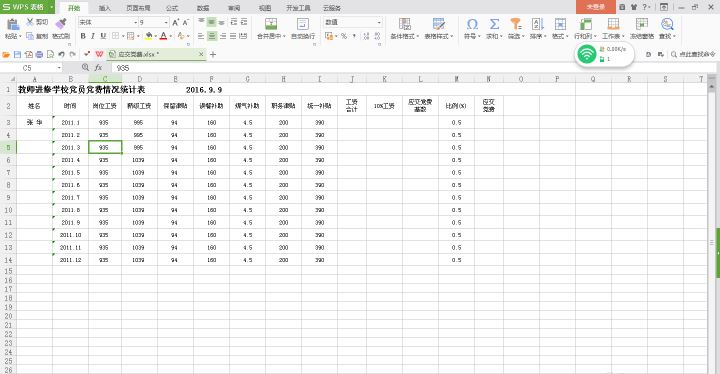Click the Undo arrow

(62, 54)
